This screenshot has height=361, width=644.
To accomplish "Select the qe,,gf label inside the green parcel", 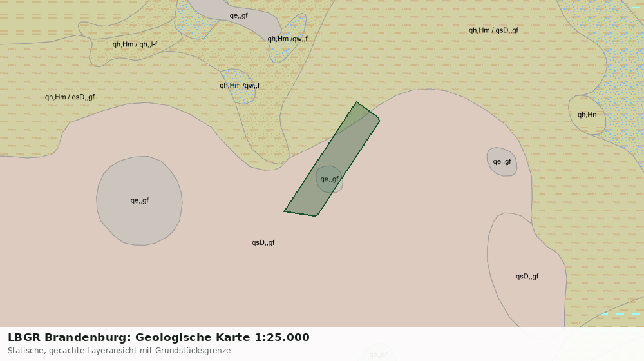I will pyautogui.click(x=330, y=179).
